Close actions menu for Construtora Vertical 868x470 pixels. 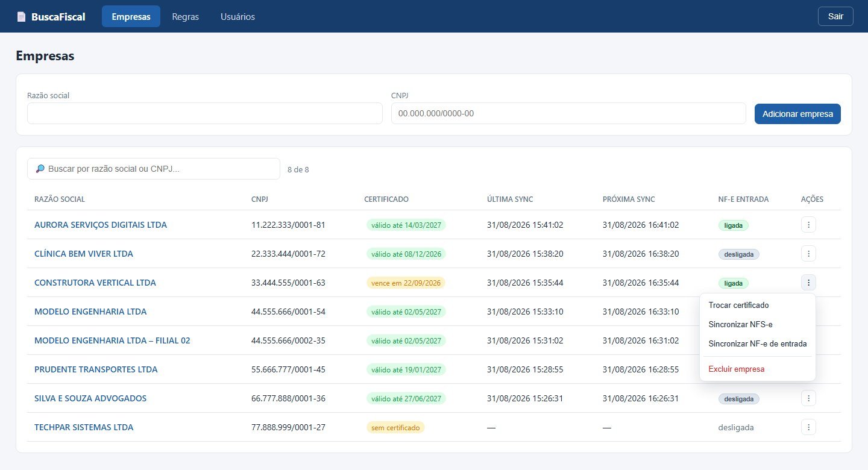[x=808, y=283]
